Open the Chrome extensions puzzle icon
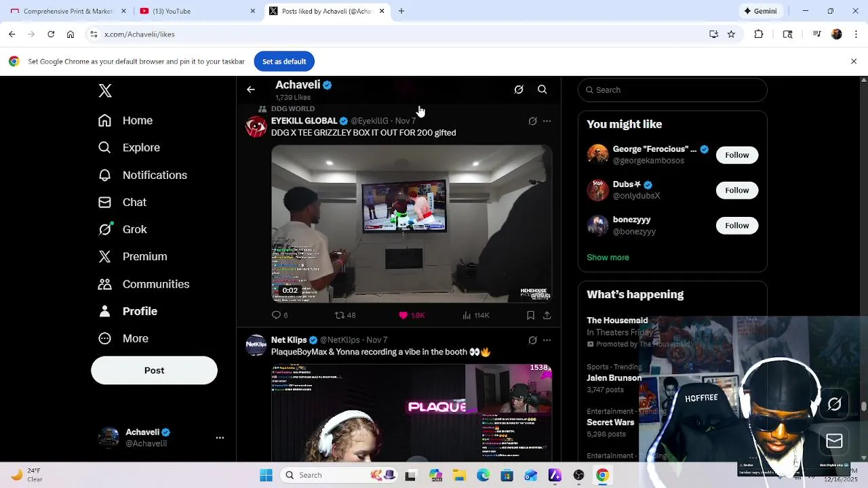The image size is (868, 488). point(759,34)
